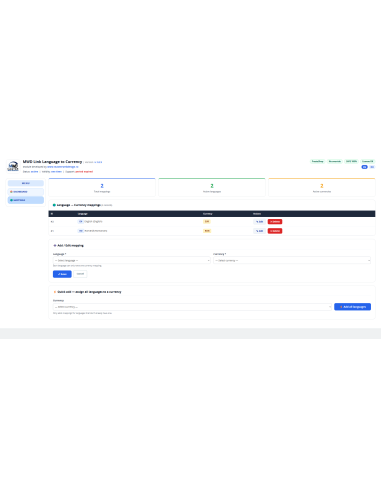
Task: Switch interface language to EN
Action: (x=364, y=167)
